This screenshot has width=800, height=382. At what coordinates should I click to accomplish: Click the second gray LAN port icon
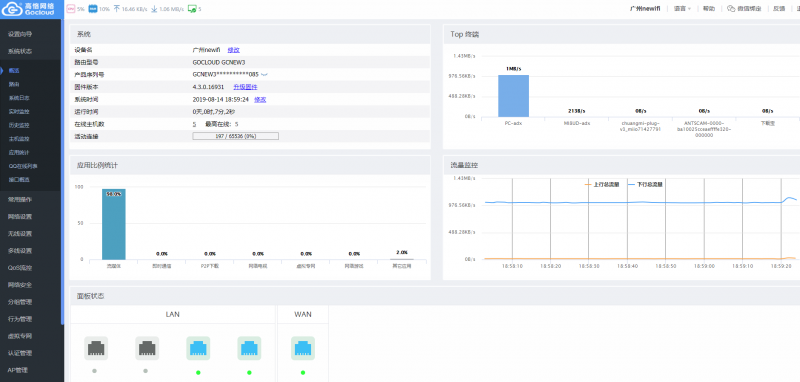pyautogui.click(x=147, y=348)
